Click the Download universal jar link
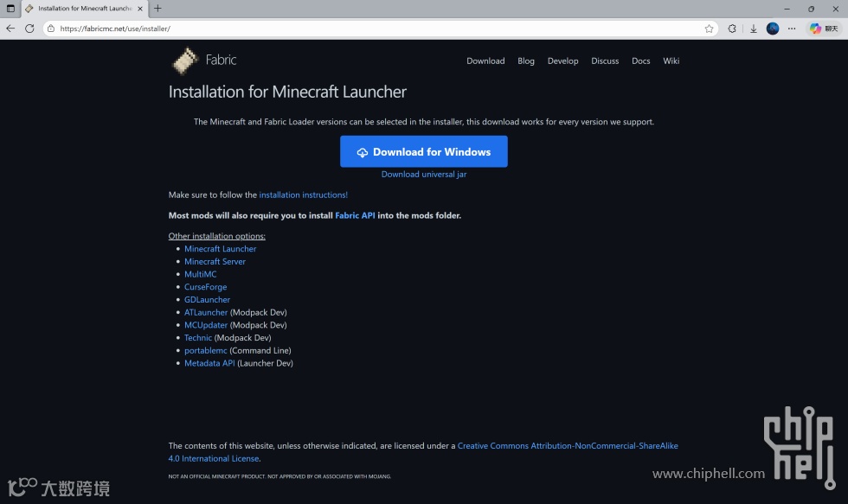The image size is (848, 504). click(423, 175)
